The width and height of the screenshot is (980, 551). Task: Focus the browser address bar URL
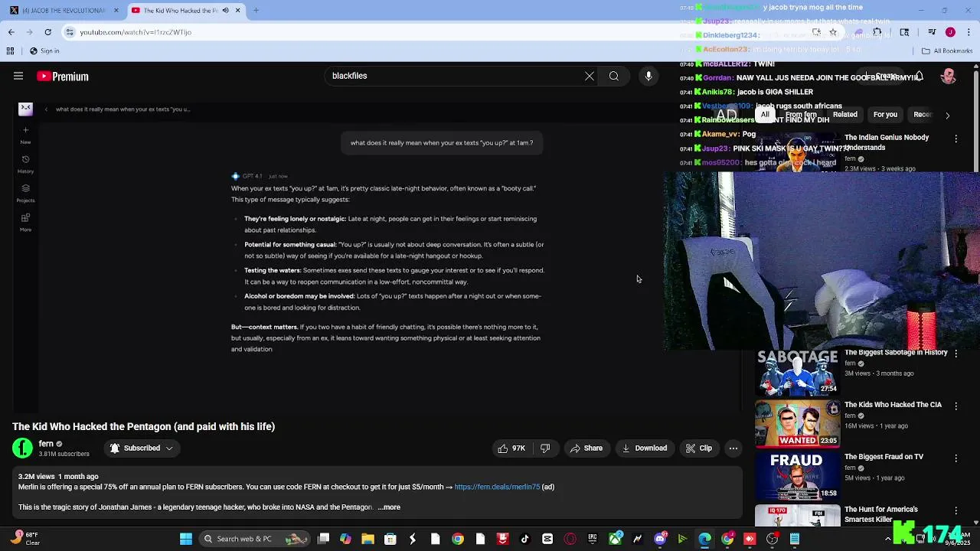(x=136, y=32)
